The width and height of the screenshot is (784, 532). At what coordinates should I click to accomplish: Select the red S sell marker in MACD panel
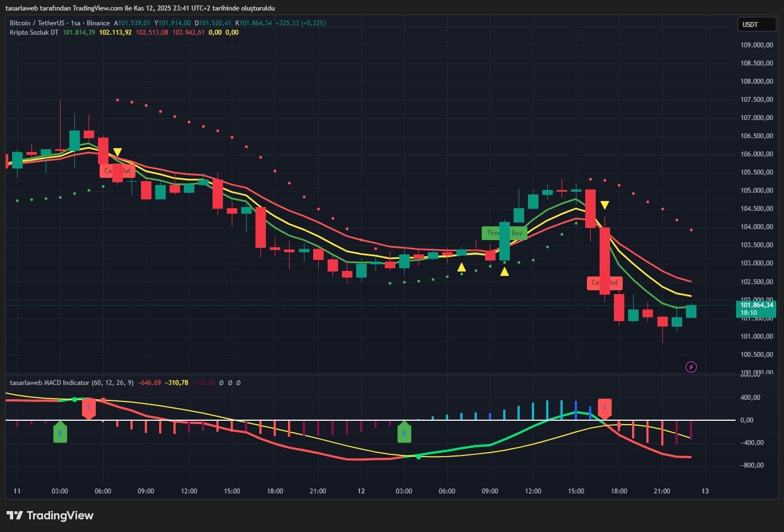[x=89, y=408]
